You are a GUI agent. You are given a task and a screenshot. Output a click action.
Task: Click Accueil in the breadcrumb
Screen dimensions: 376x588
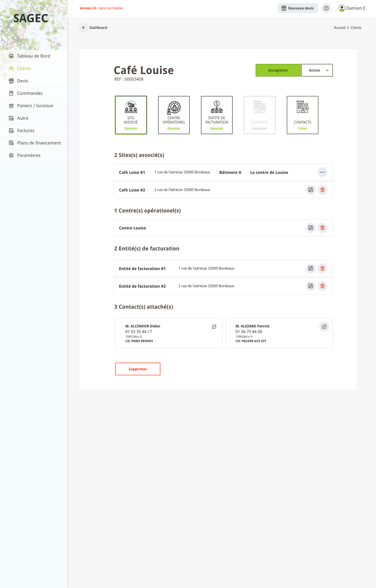coord(339,28)
